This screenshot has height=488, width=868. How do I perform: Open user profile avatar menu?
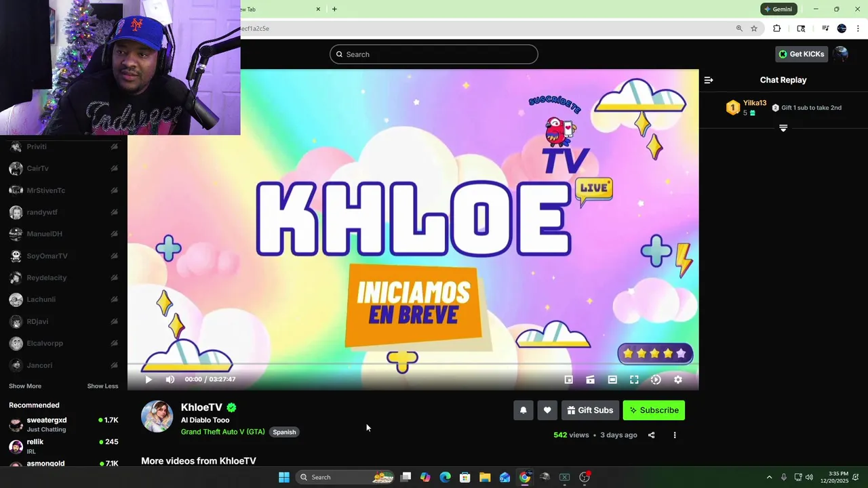tap(841, 54)
